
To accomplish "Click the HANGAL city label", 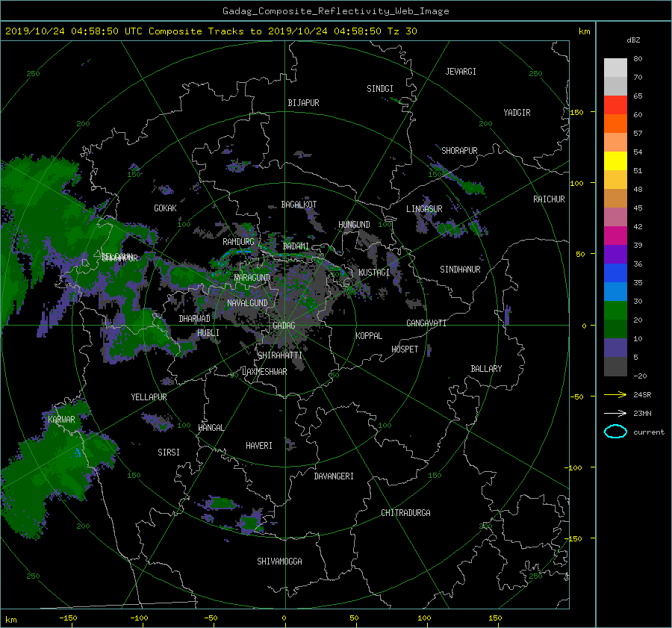I will 211,428.
